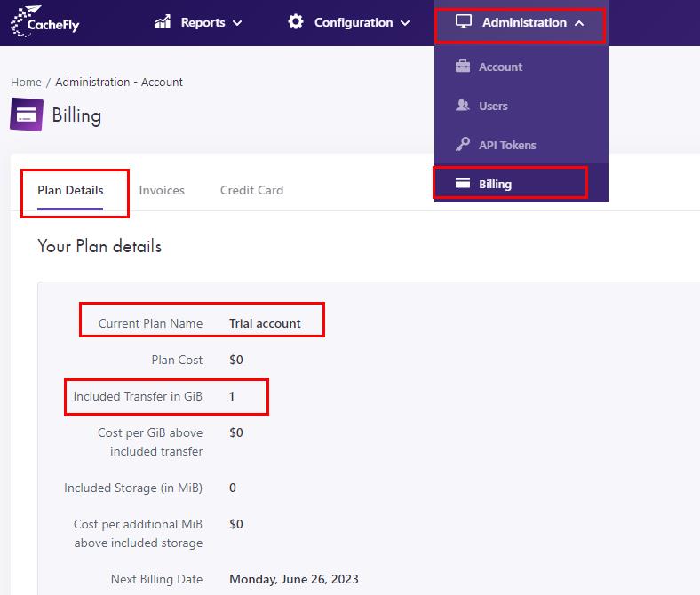Expand the Reports dropdown chevron
700x595 pixels.
[237, 23]
